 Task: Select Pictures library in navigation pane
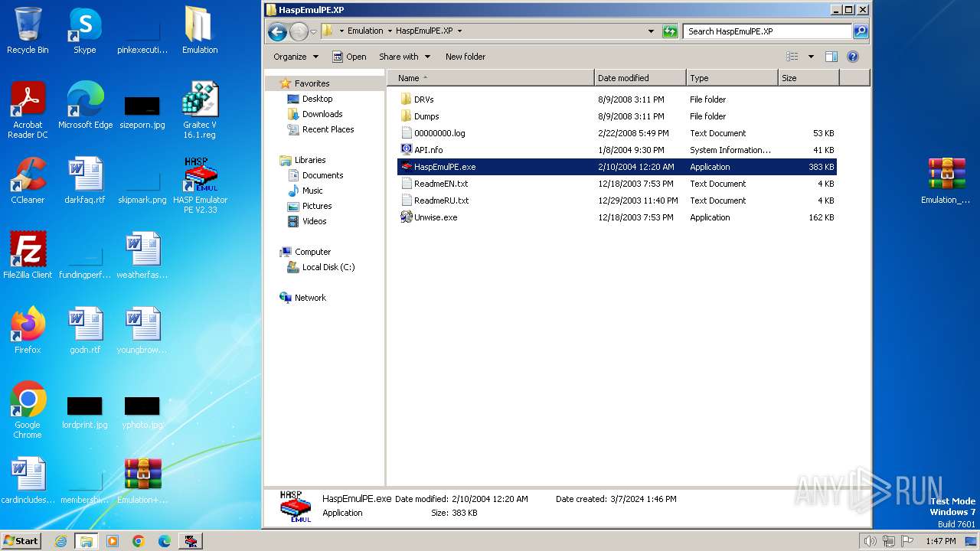[317, 206]
